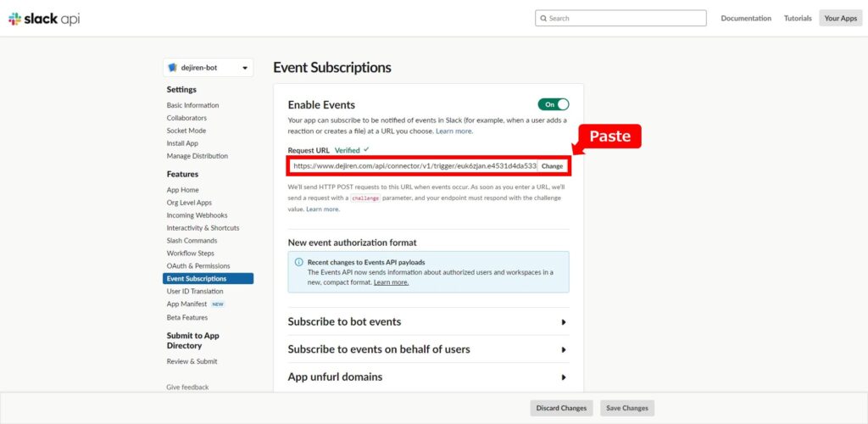868x424 pixels.
Task: Expand the Subscribe to bot events section
Action: (x=428, y=321)
